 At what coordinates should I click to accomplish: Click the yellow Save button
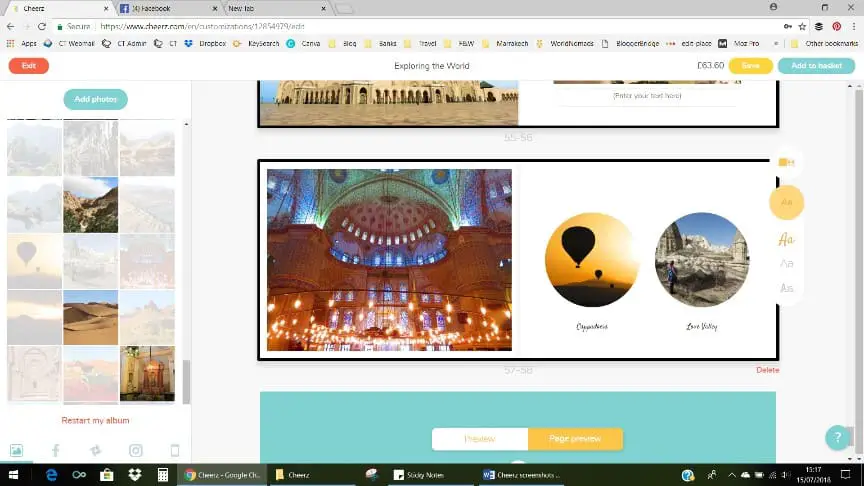tap(750, 66)
